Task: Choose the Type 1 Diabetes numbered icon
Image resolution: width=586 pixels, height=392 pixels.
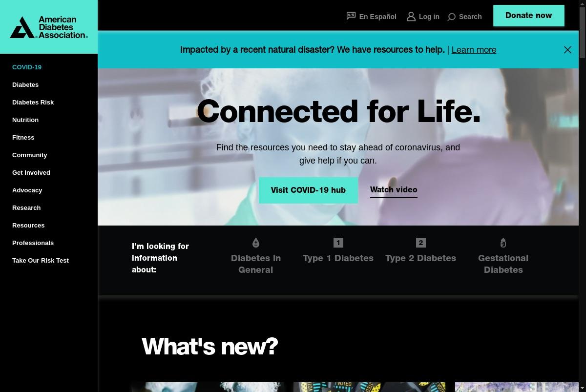Action: tap(338, 242)
